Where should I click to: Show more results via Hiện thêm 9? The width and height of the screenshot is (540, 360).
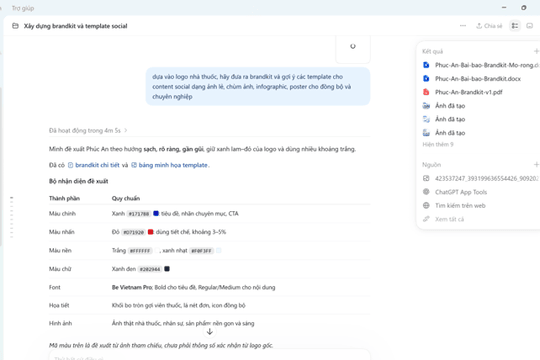click(x=438, y=144)
